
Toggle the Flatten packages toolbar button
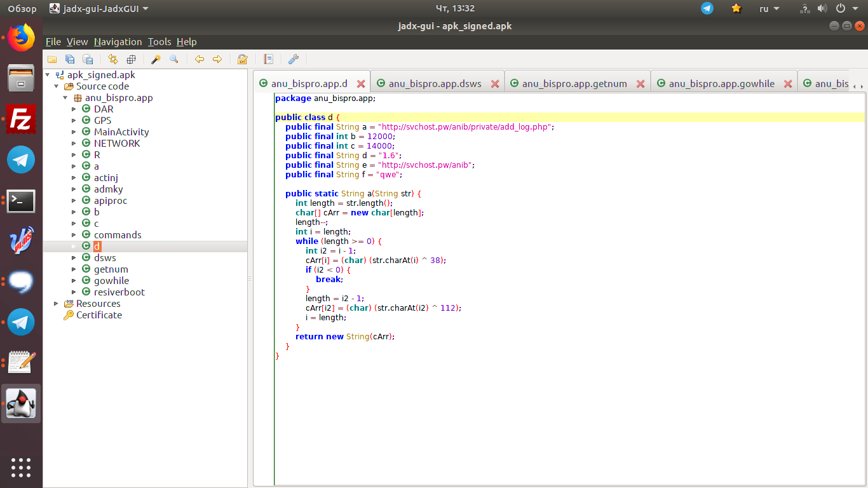132,59
